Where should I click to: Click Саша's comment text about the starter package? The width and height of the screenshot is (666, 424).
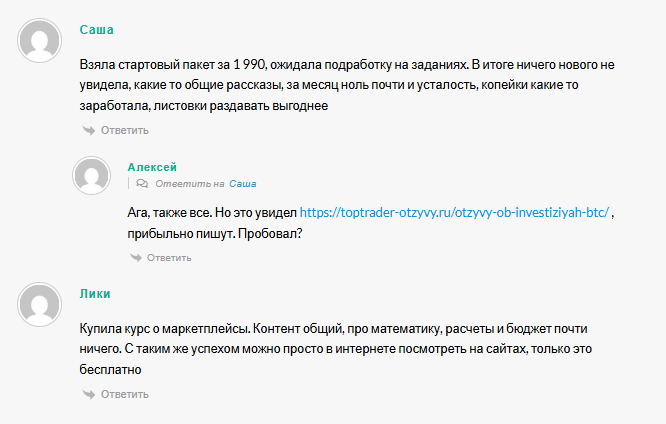coord(330,84)
